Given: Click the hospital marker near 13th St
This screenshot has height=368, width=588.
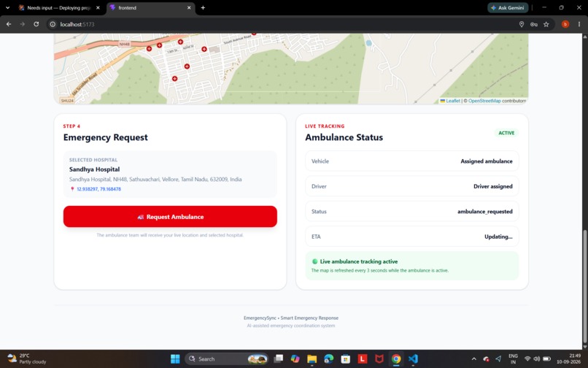Looking at the screenshot, I should pyautogui.click(x=159, y=45).
